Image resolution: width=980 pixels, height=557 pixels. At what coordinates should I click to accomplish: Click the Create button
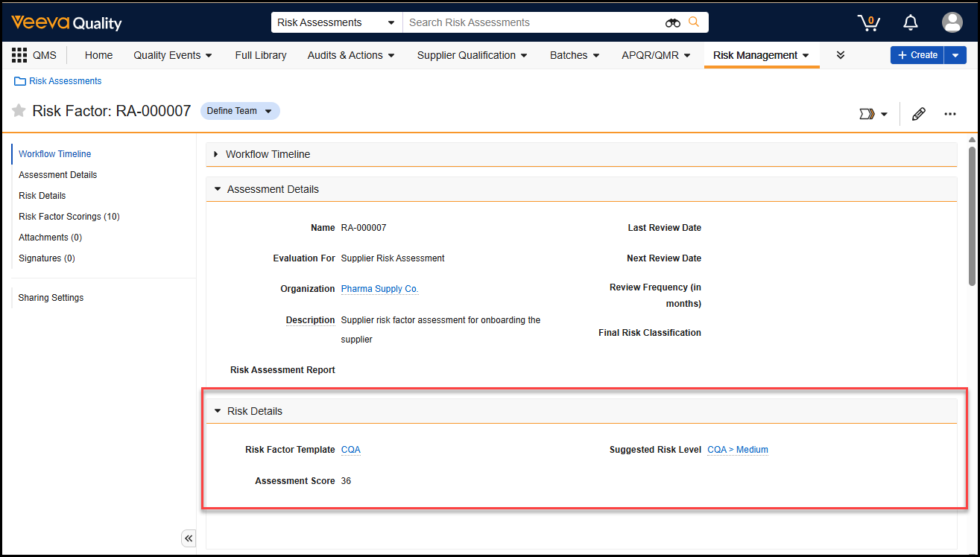click(x=917, y=55)
